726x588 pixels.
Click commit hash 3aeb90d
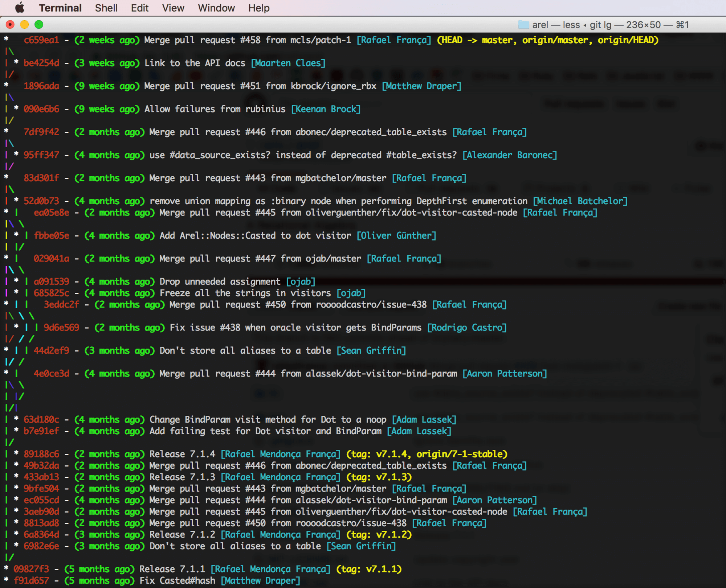[41, 511]
